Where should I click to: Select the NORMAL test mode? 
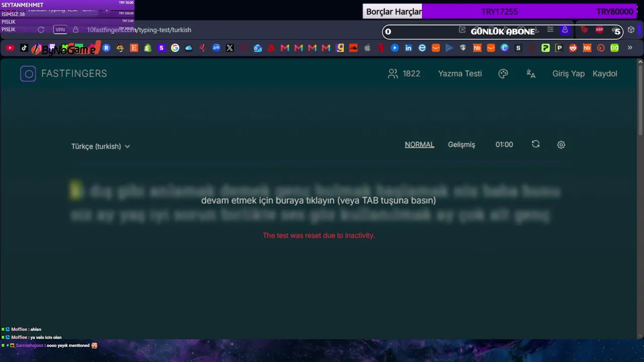coord(420,144)
